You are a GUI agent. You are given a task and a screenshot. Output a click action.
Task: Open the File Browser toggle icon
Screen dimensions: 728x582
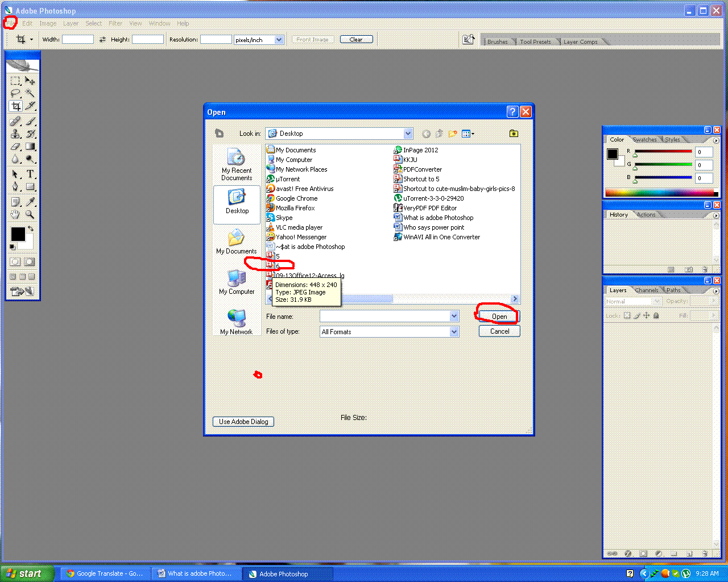tap(469, 39)
